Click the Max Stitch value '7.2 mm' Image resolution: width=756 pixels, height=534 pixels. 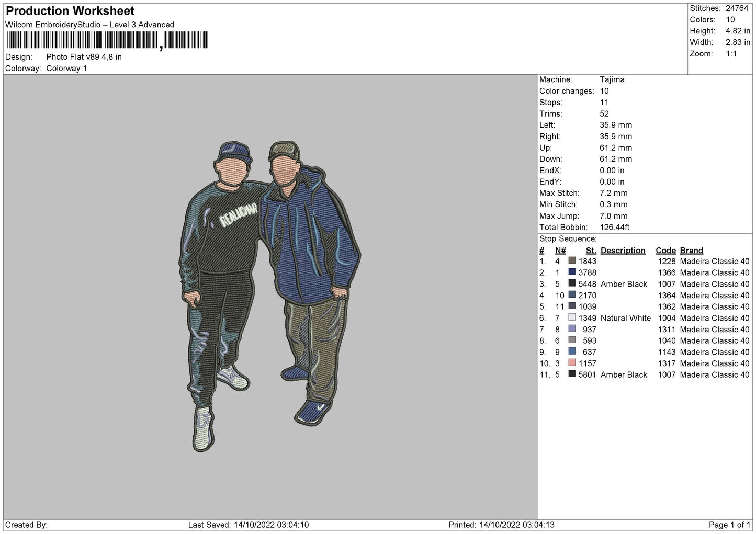(614, 193)
